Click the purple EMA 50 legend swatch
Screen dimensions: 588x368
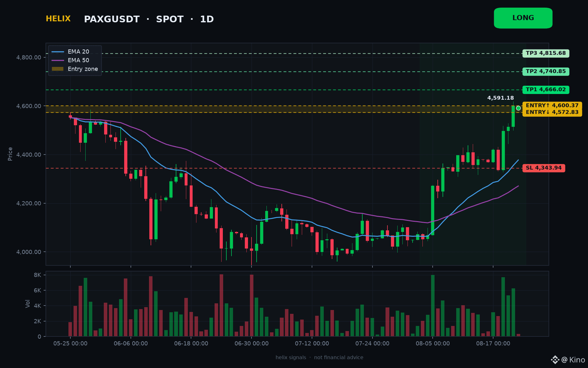click(58, 60)
